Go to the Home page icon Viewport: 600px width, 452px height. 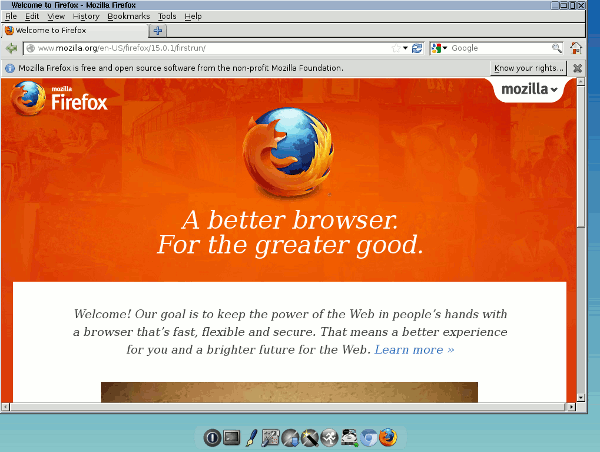576,48
